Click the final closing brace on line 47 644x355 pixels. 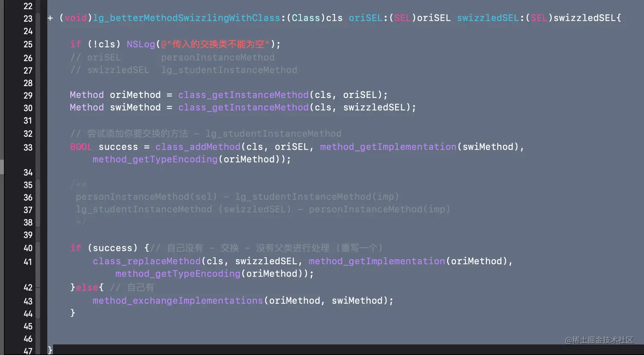[x=50, y=350]
